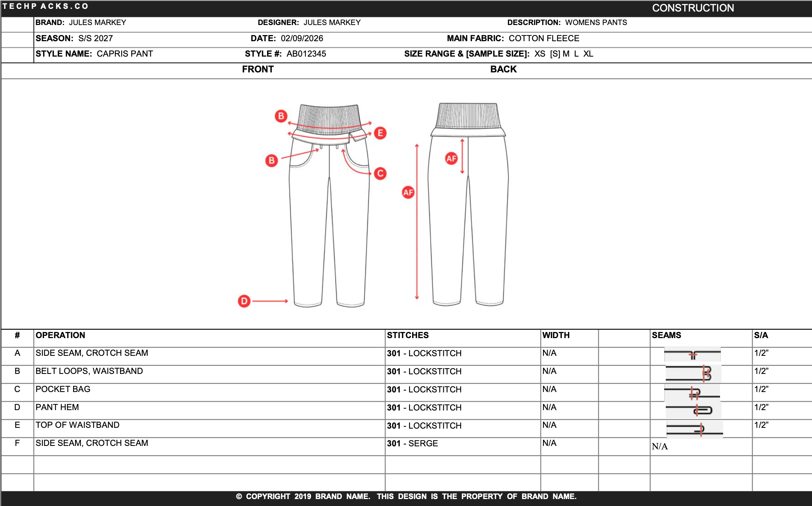This screenshot has width=812, height=506.
Task: Switch to the FRONT view section
Action: (258, 69)
